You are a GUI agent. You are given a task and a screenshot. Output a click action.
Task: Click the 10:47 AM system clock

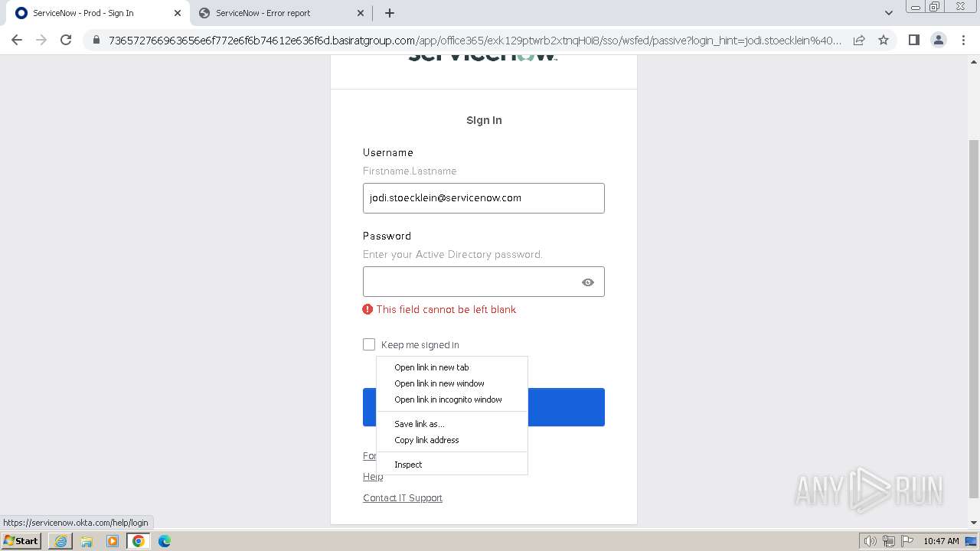click(941, 541)
